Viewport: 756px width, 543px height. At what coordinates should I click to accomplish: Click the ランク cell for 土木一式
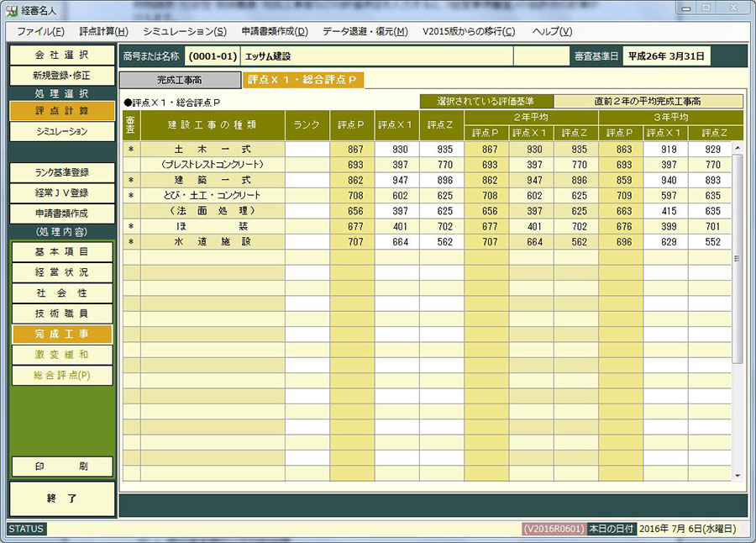coord(307,150)
